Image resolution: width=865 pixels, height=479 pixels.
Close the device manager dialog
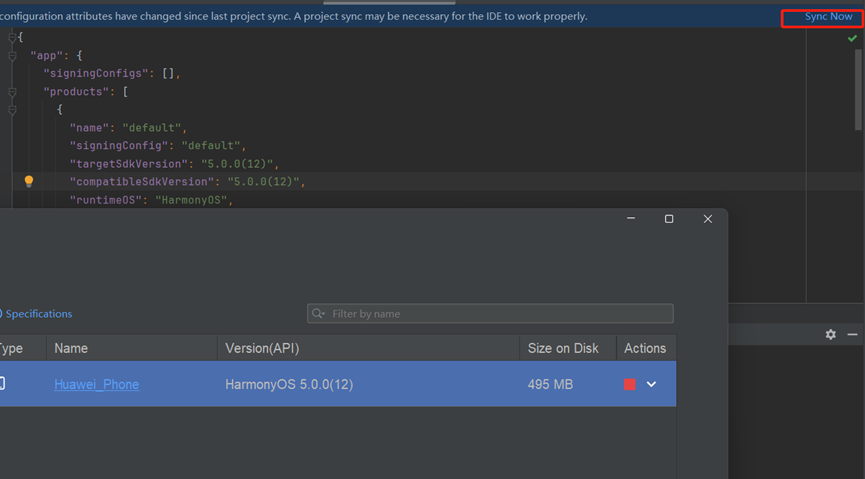point(708,219)
